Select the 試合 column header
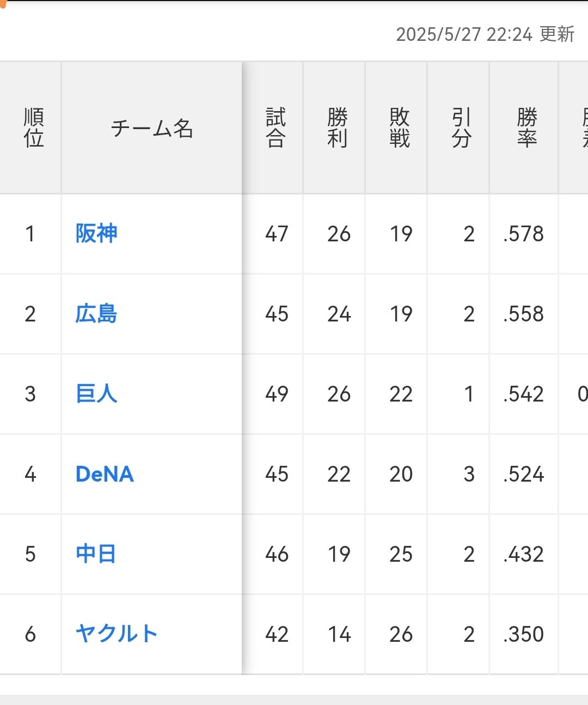The width and height of the screenshot is (588, 705). pyautogui.click(x=276, y=128)
